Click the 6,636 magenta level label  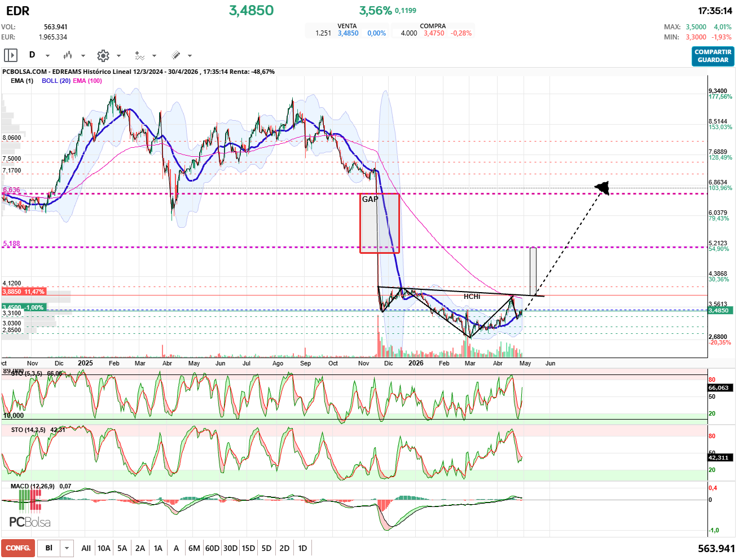coord(11,190)
